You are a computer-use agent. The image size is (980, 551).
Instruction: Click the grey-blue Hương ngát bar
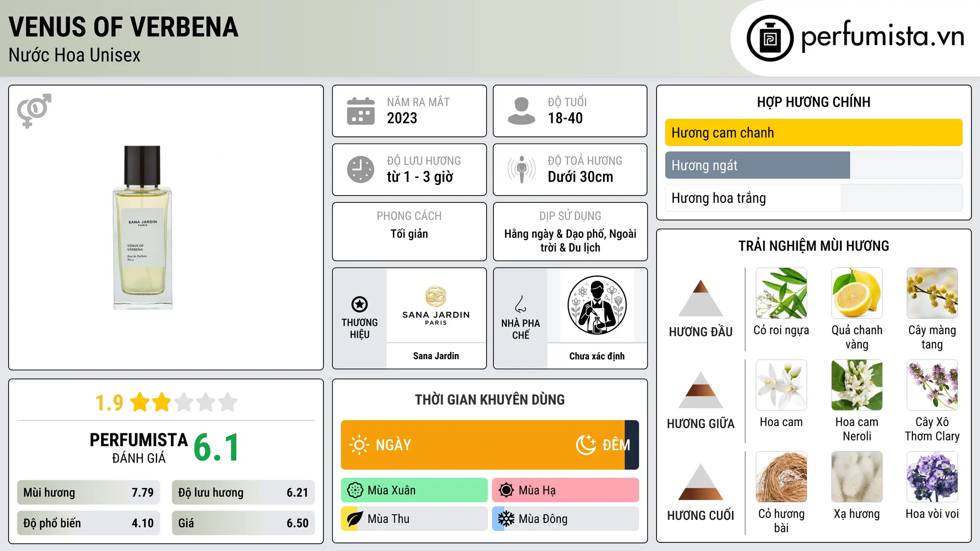tap(757, 165)
